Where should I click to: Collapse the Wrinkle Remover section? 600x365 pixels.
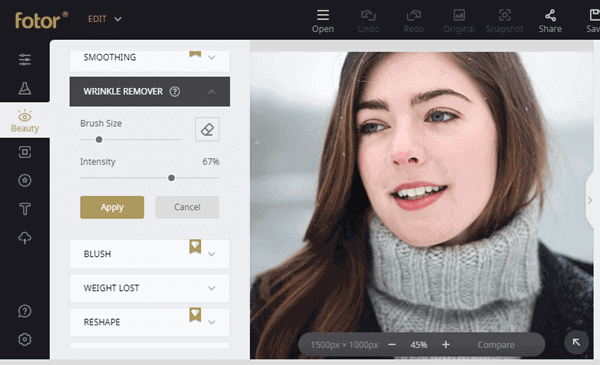pyautogui.click(x=212, y=91)
